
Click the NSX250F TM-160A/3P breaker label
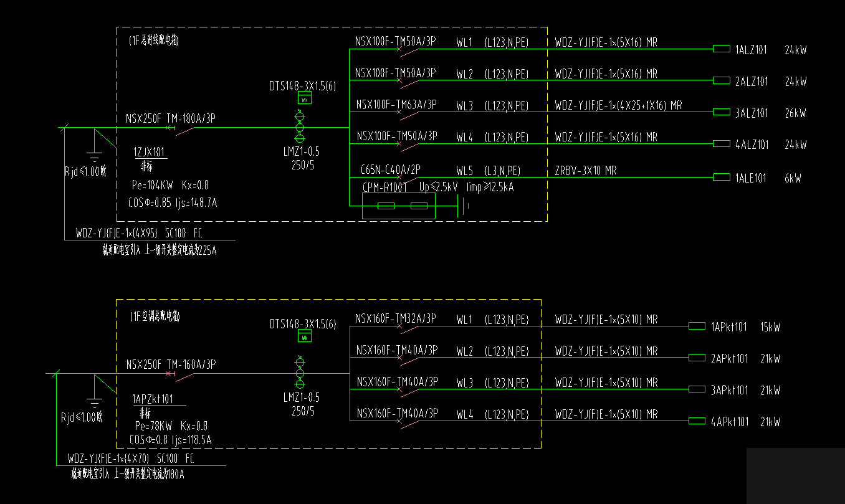tap(171, 364)
